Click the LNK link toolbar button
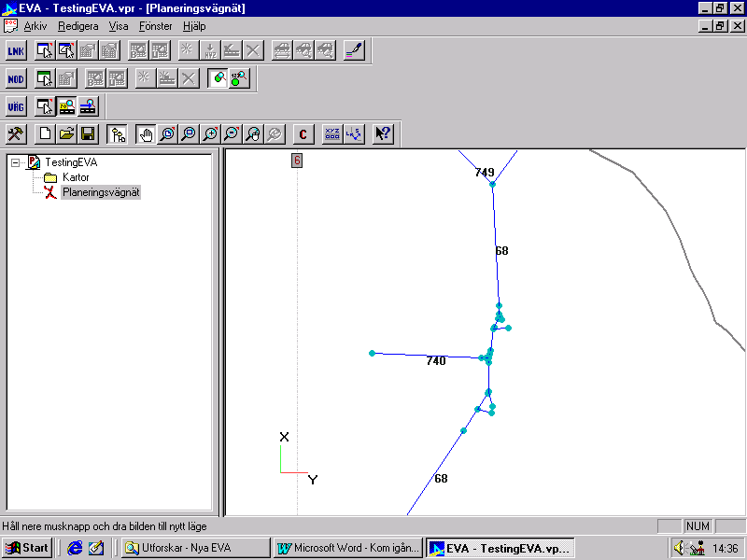747x560 pixels. [16, 50]
